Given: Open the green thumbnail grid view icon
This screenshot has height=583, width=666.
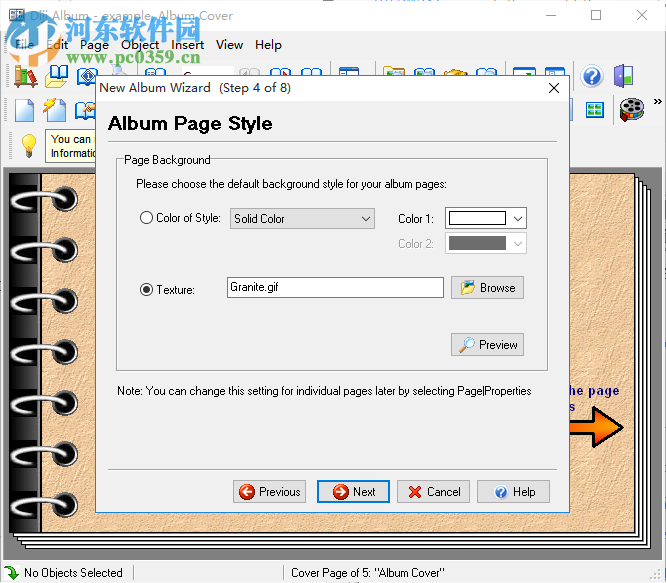Looking at the screenshot, I should 595,110.
